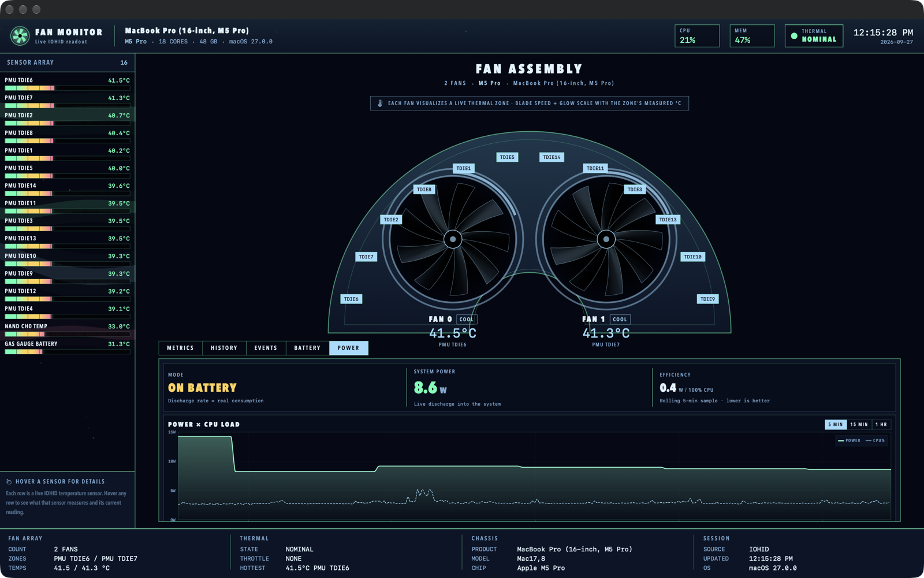This screenshot has height=578, width=924.
Task: Open the BATTERY tab
Action: 307,348
